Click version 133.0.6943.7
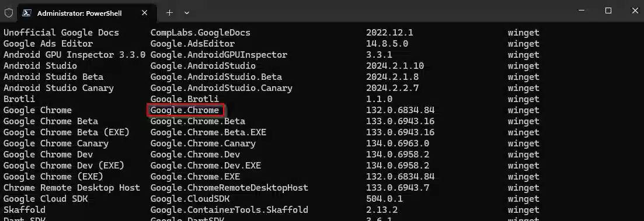 tap(398, 187)
